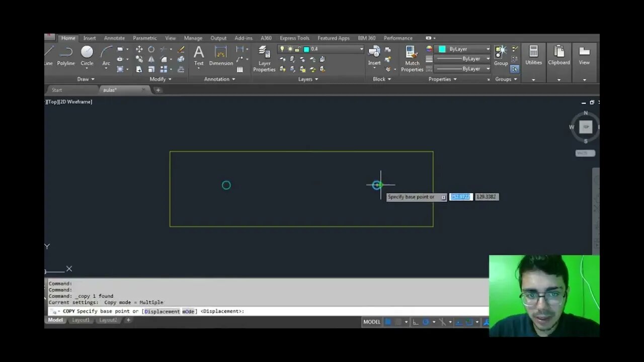This screenshot has width=644, height=362.
Task: Open the Layout1 tab
Action: (80, 320)
